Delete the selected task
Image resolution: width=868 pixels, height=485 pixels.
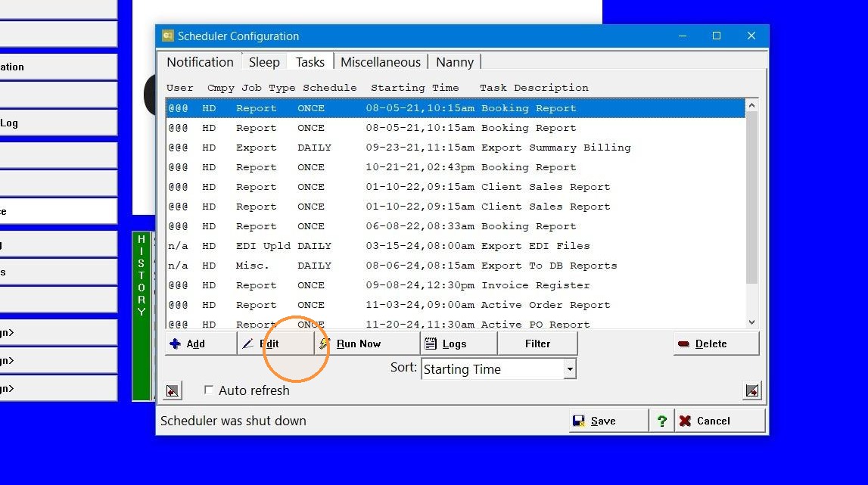716,344
